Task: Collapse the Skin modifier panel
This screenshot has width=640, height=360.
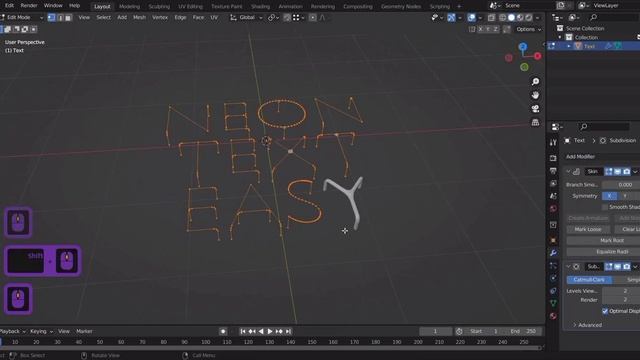Action: click(568, 171)
